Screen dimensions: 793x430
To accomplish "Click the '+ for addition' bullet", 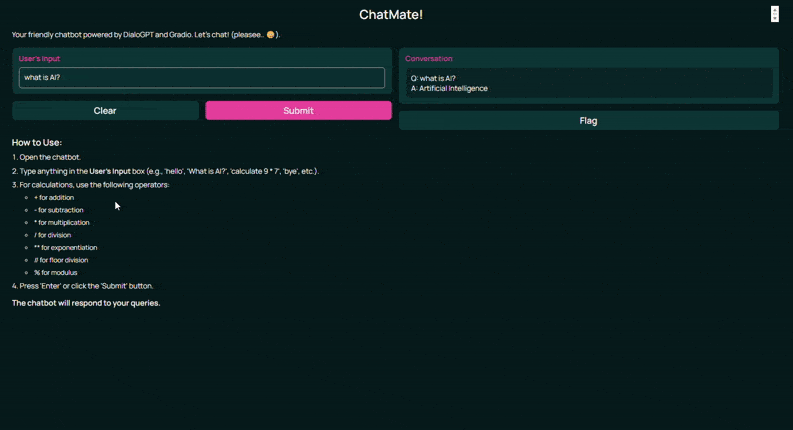I will 54,197.
